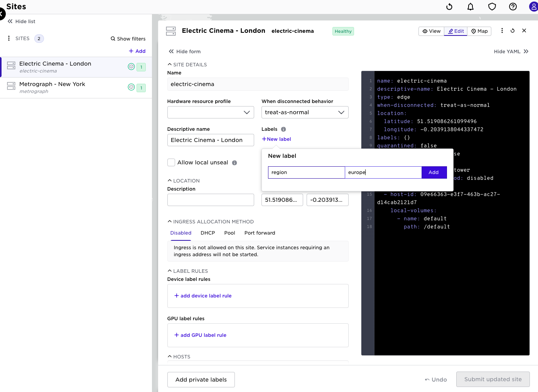Click the add device label rule link
Screen dimensions: 538x392
pyautogui.click(x=203, y=296)
